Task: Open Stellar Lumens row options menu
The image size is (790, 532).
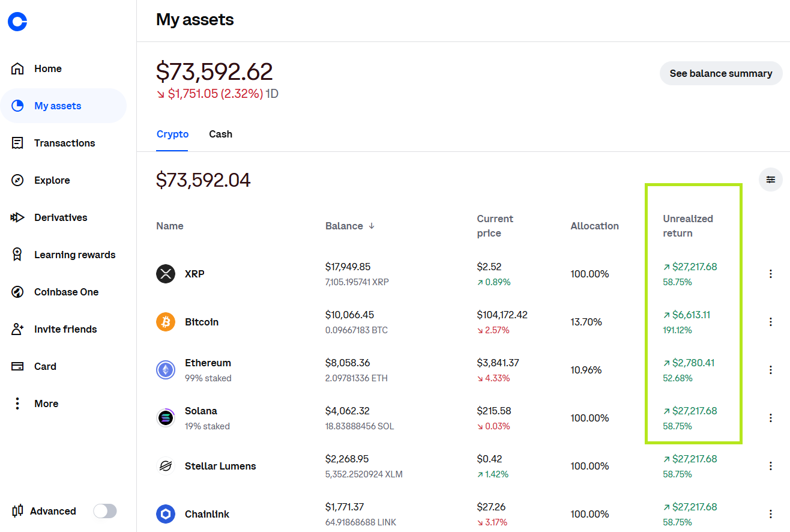Action: point(771,466)
